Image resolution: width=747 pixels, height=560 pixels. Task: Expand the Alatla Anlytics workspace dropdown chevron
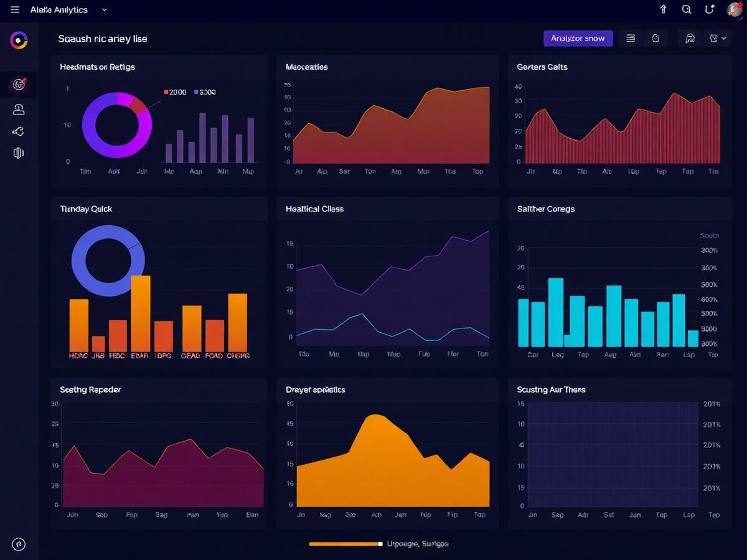104,10
